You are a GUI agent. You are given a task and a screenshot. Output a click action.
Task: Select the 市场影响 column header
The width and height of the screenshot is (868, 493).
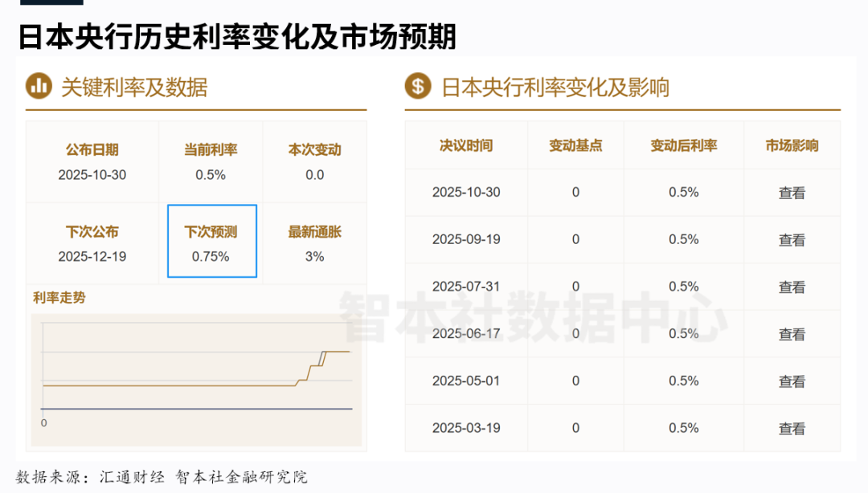pos(791,145)
